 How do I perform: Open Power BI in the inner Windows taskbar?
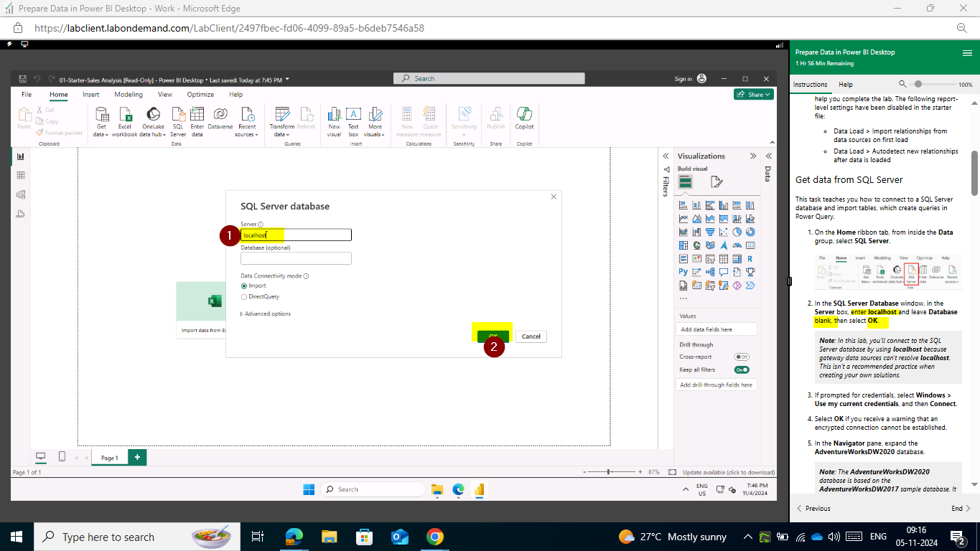point(479,489)
